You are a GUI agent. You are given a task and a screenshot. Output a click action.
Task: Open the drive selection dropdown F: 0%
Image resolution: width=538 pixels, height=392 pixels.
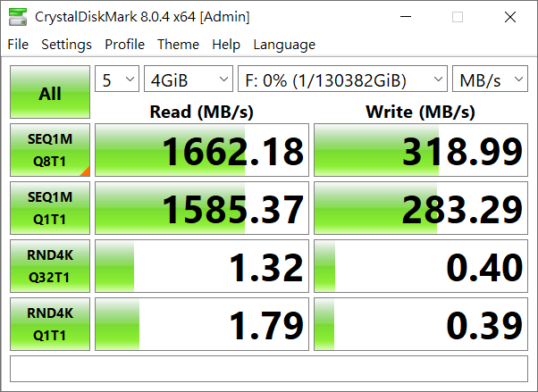tap(343, 79)
